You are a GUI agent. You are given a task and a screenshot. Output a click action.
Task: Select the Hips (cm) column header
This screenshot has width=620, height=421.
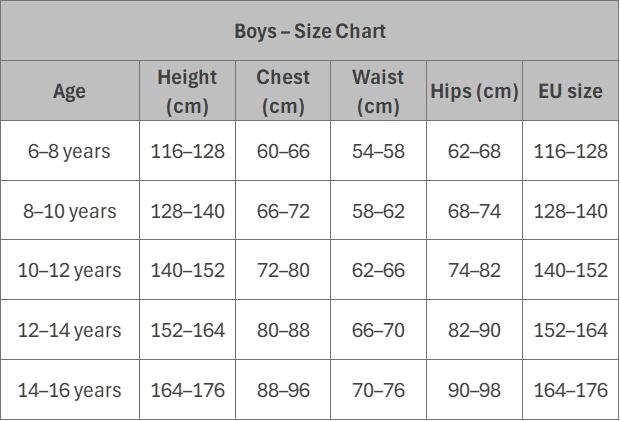474,91
